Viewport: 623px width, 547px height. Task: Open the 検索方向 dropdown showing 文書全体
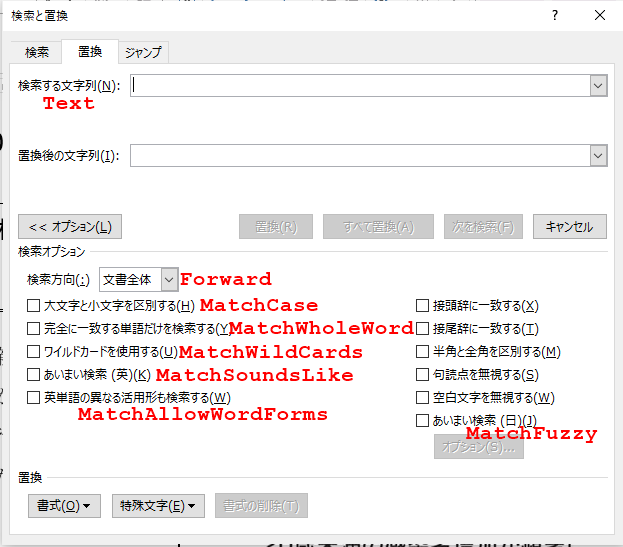pos(138,280)
